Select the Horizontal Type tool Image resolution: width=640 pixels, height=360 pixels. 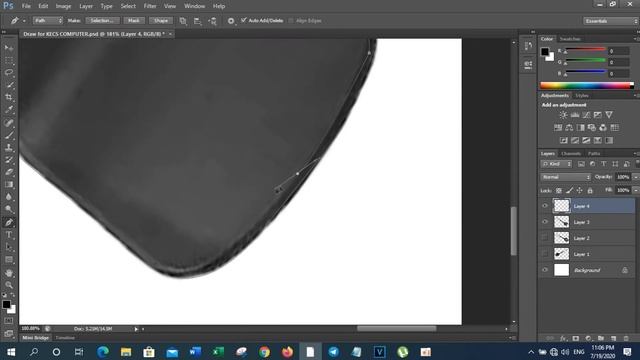click(9, 235)
